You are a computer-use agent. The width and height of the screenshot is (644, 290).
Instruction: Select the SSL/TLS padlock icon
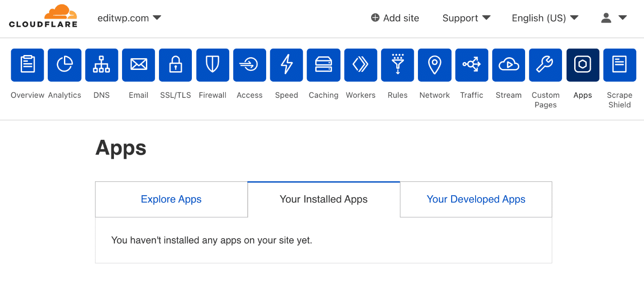coord(175,65)
